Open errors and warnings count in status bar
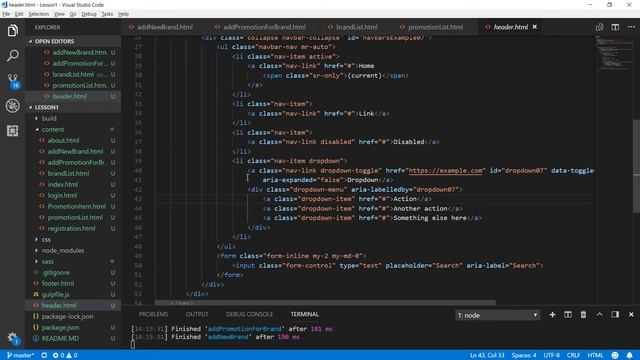Image resolution: width=640 pixels, height=360 pixels. (x=65, y=355)
